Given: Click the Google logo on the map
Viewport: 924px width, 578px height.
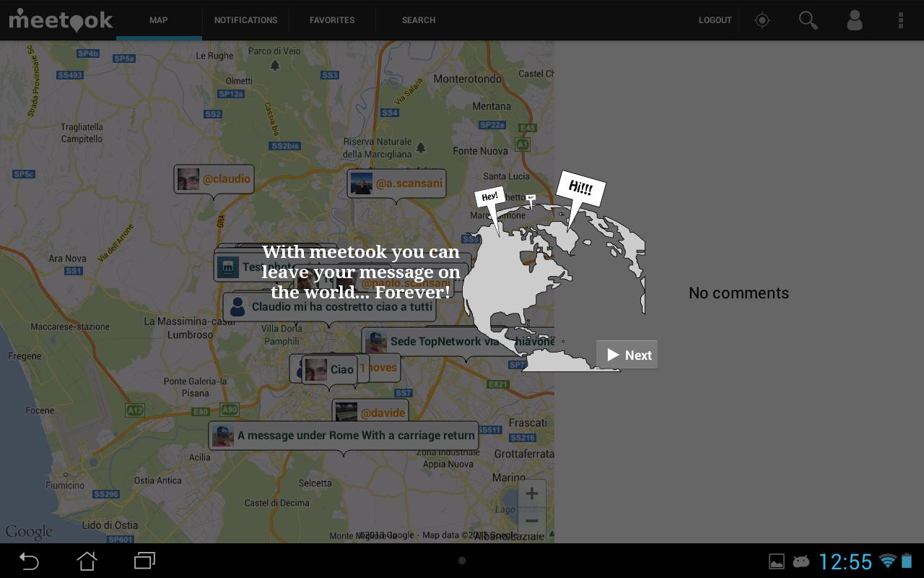Looking at the screenshot, I should [x=29, y=532].
